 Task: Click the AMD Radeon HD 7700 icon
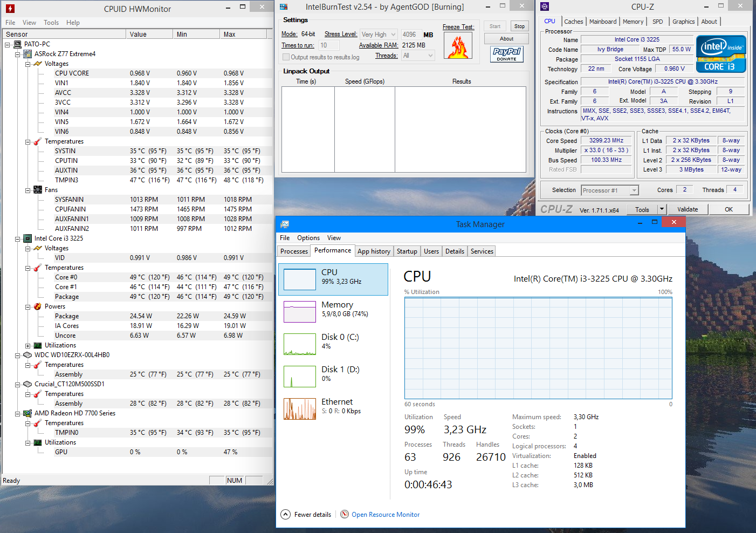pyautogui.click(x=28, y=413)
